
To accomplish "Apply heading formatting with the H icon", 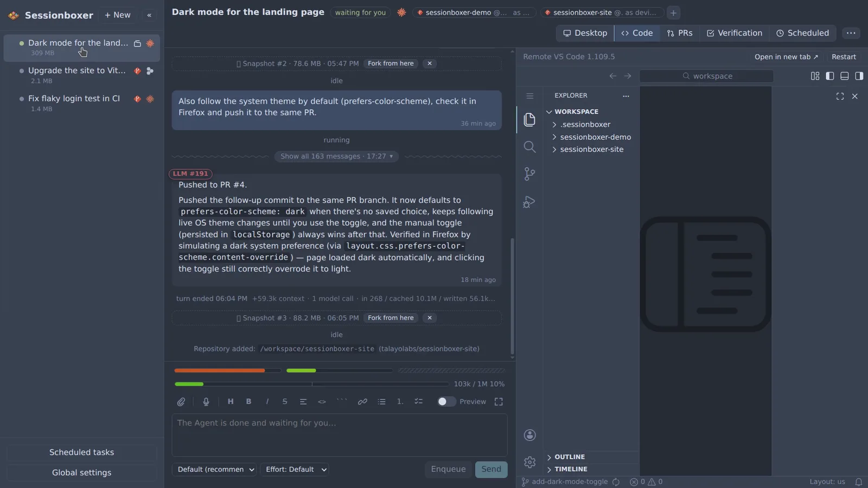I will (231, 402).
